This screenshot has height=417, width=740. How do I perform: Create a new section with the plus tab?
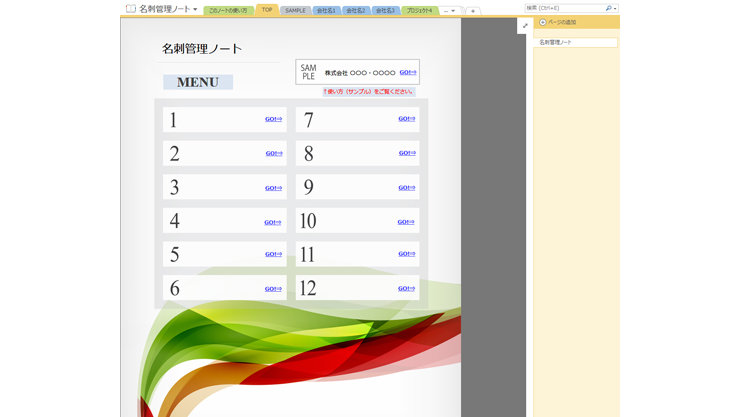[472, 11]
